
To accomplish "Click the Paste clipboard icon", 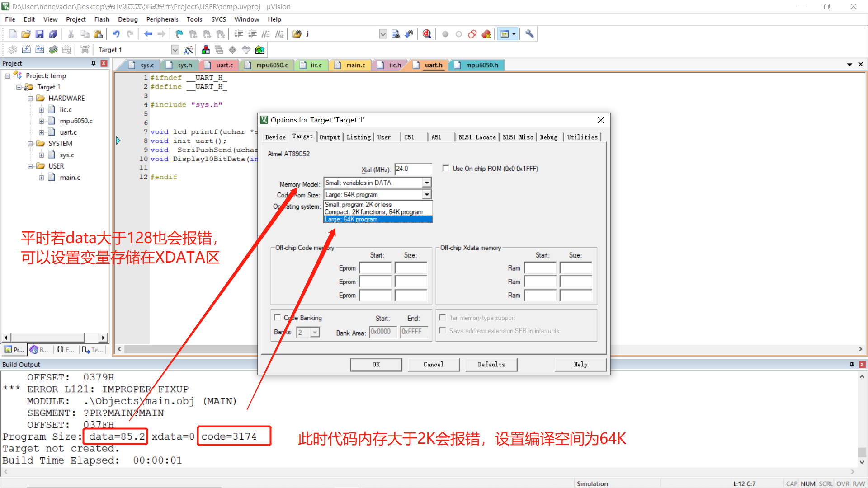I will pos(98,34).
